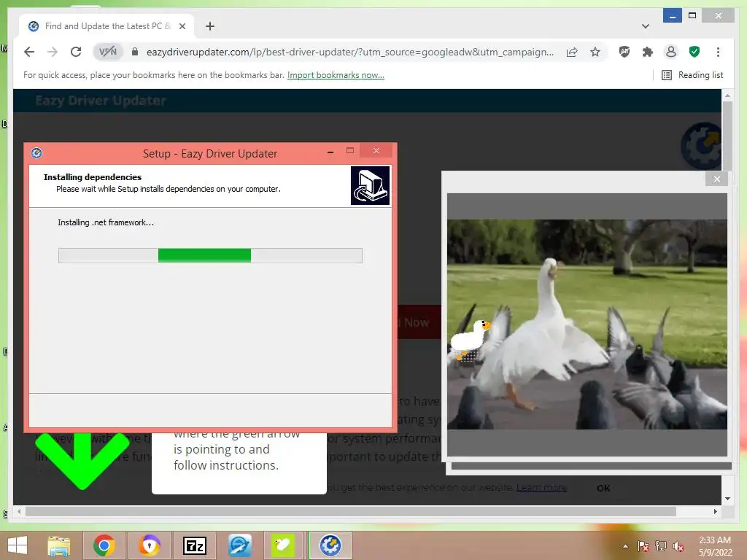Screen dimensions: 747x560
Task: Follow the Import bookmarks now link
Action: pyautogui.click(x=336, y=75)
